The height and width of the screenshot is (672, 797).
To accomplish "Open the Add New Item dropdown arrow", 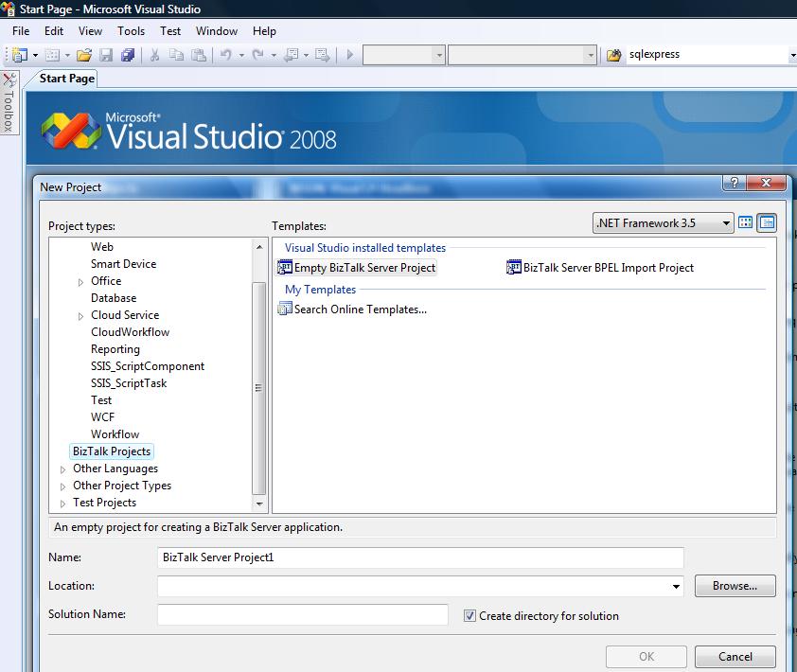I will [67, 55].
